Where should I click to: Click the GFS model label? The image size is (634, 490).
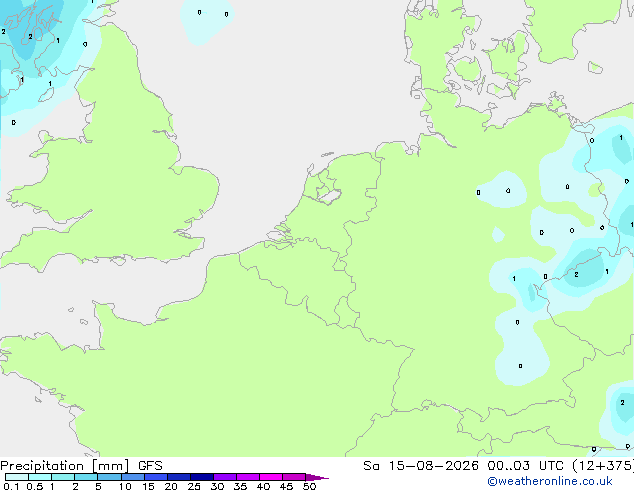pos(150,466)
